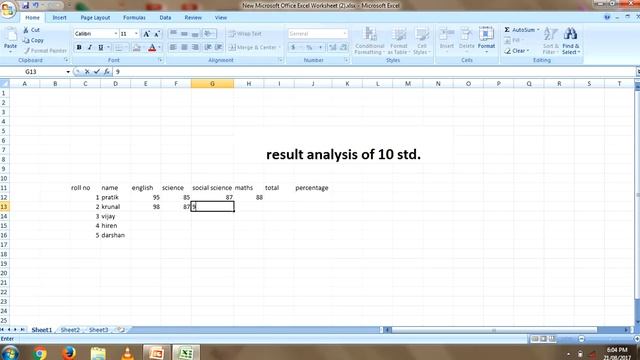This screenshot has width=640, height=360.
Task: Increase the cell indent
Action: [x=219, y=47]
